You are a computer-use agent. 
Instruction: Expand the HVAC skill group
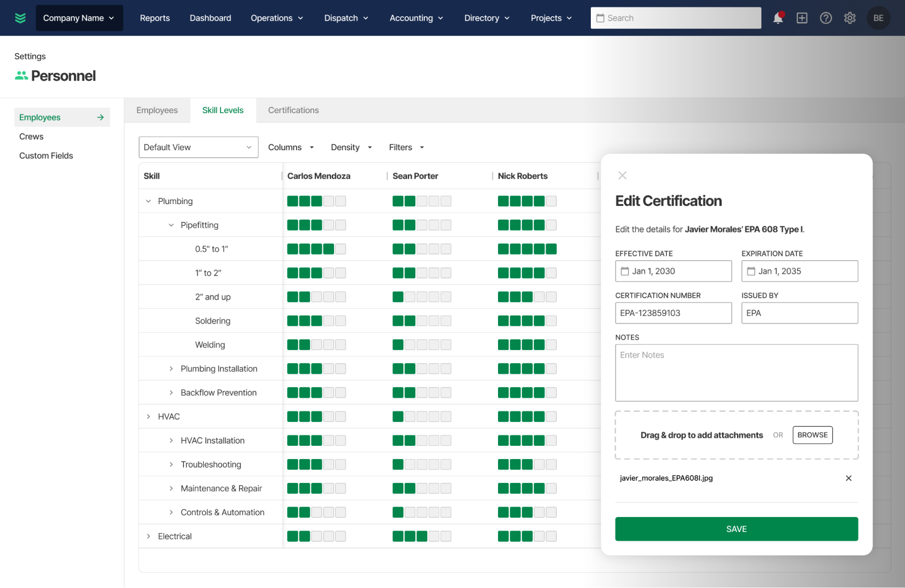[x=148, y=416]
